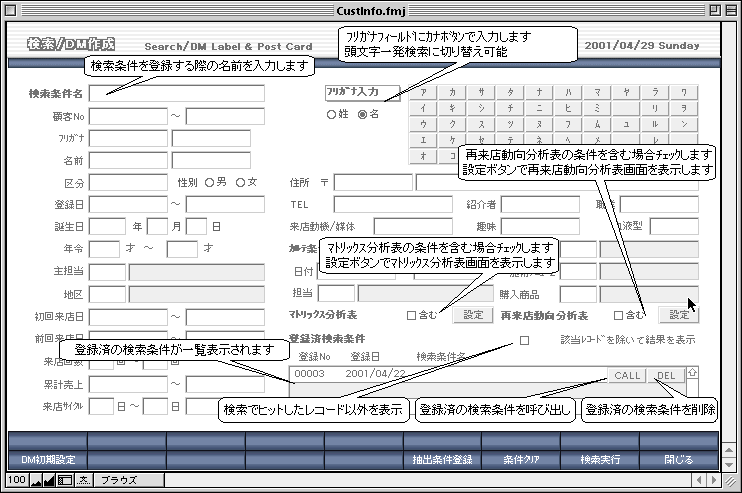The image size is (742, 493).
Task: Click the registered date 2001/04/22
Action: [x=375, y=374]
